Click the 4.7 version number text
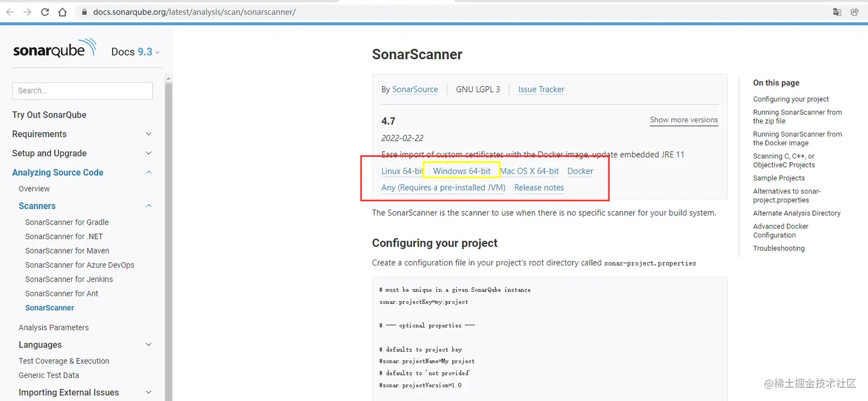Image resolution: width=868 pixels, height=401 pixels. (388, 121)
